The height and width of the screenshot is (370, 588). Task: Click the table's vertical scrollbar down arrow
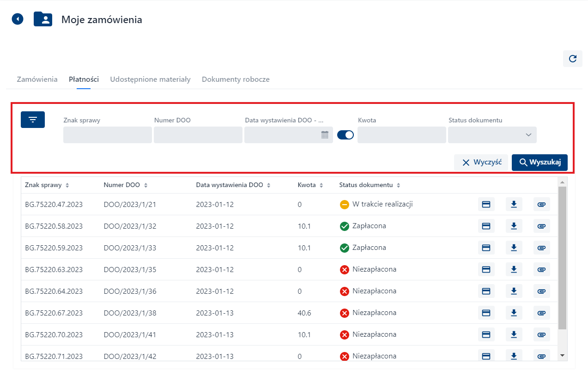[x=562, y=355]
